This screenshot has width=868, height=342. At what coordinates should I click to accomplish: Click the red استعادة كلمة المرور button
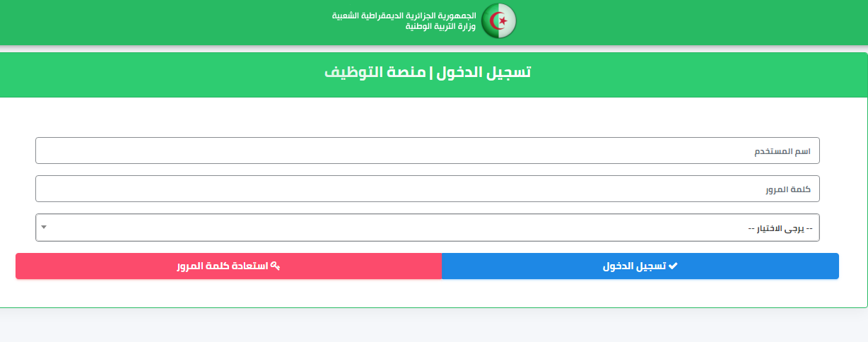[228, 266]
